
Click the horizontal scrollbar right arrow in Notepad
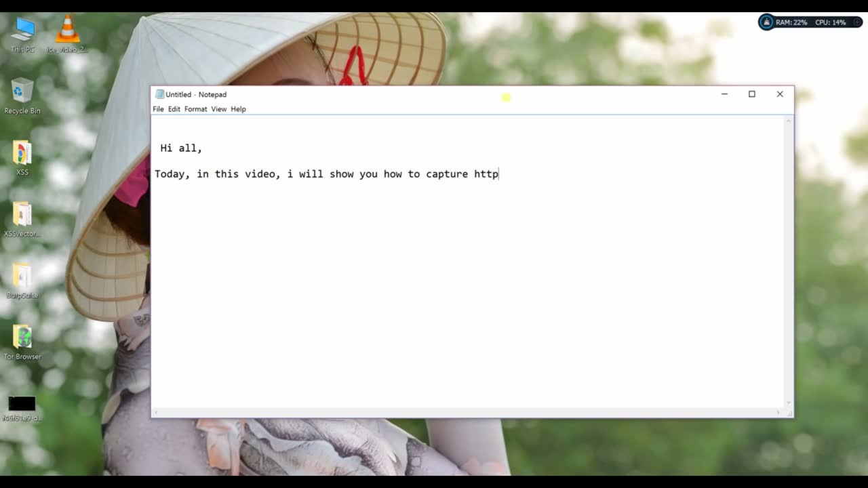pos(779,412)
